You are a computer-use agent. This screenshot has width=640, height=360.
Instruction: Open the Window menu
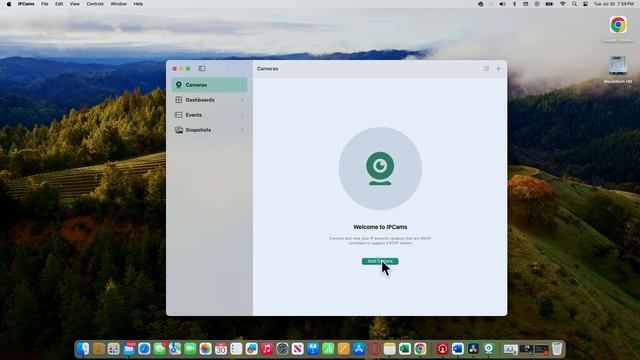118,4
